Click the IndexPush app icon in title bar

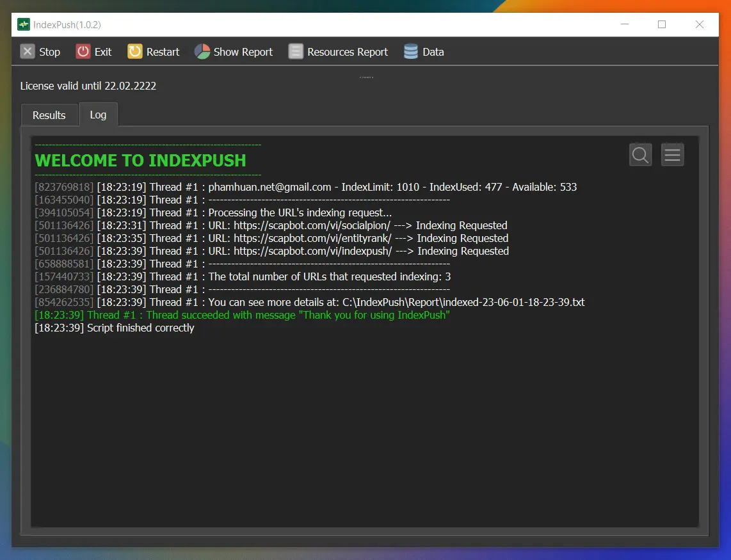click(23, 24)
